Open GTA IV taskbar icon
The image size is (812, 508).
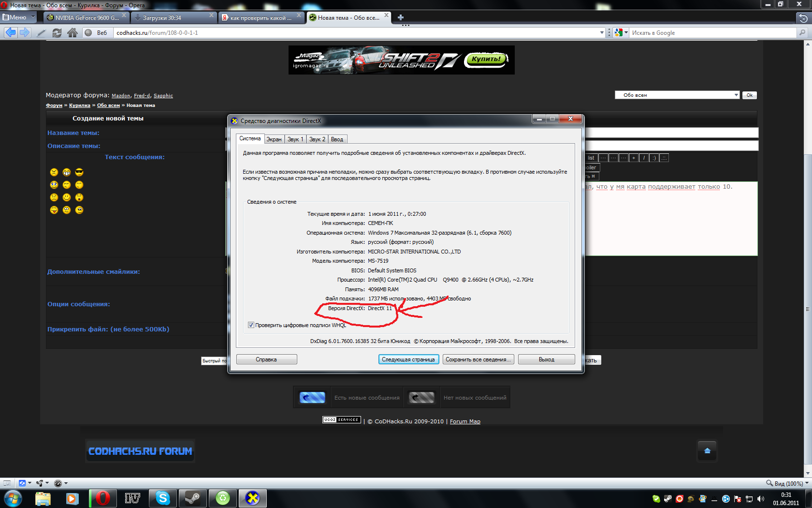132,498
